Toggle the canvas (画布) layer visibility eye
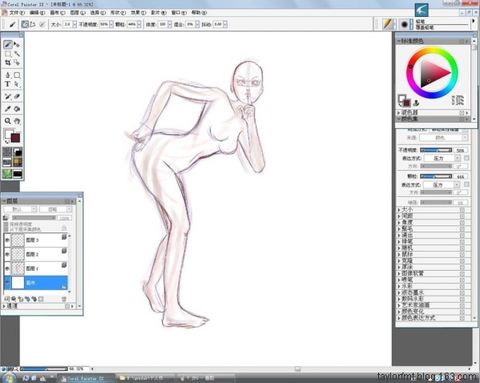The image size is (480, 383). 7,283
